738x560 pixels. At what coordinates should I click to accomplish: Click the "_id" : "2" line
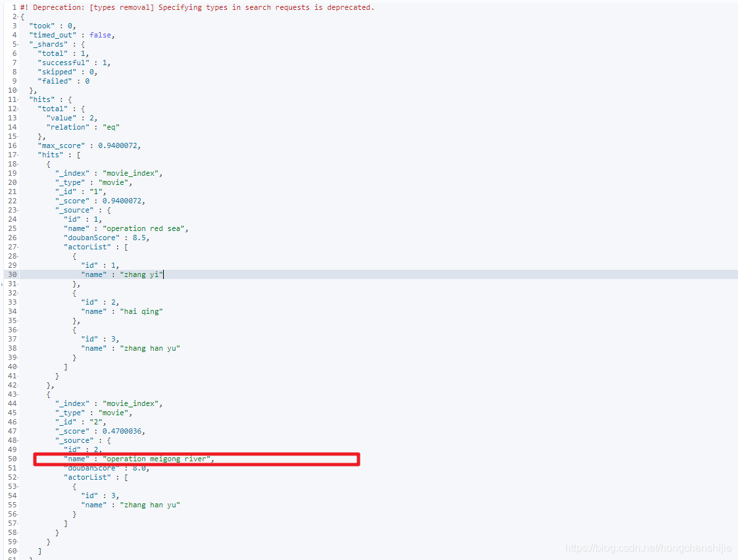[80, 422]
